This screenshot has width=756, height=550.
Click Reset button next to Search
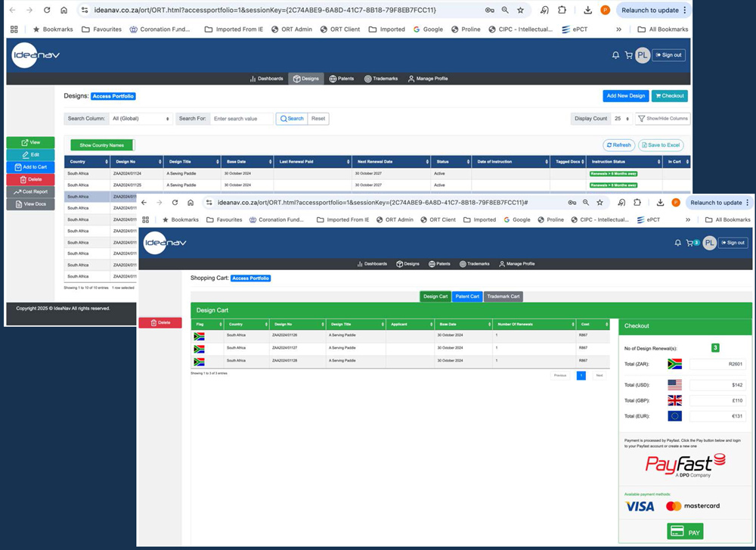318,119
